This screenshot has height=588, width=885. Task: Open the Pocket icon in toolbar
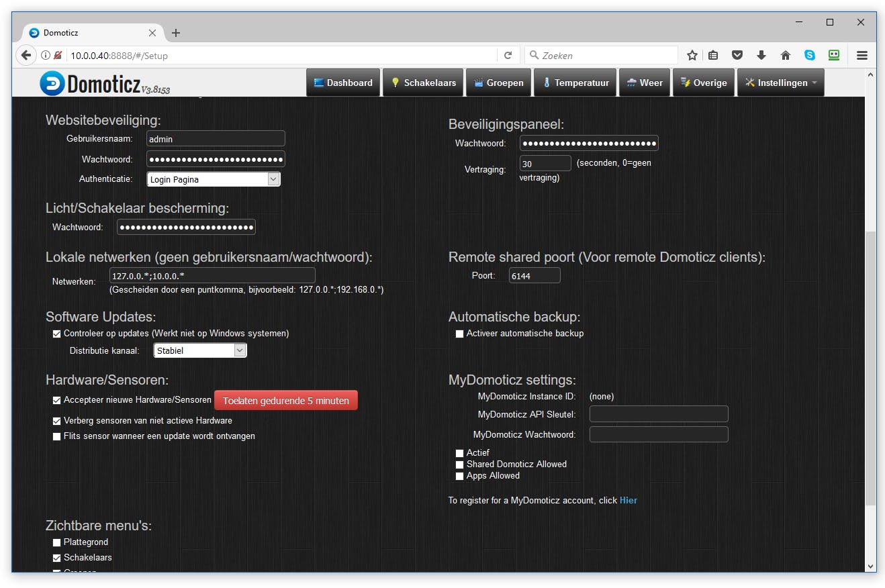pyautogui.click(x=737, y=56)
